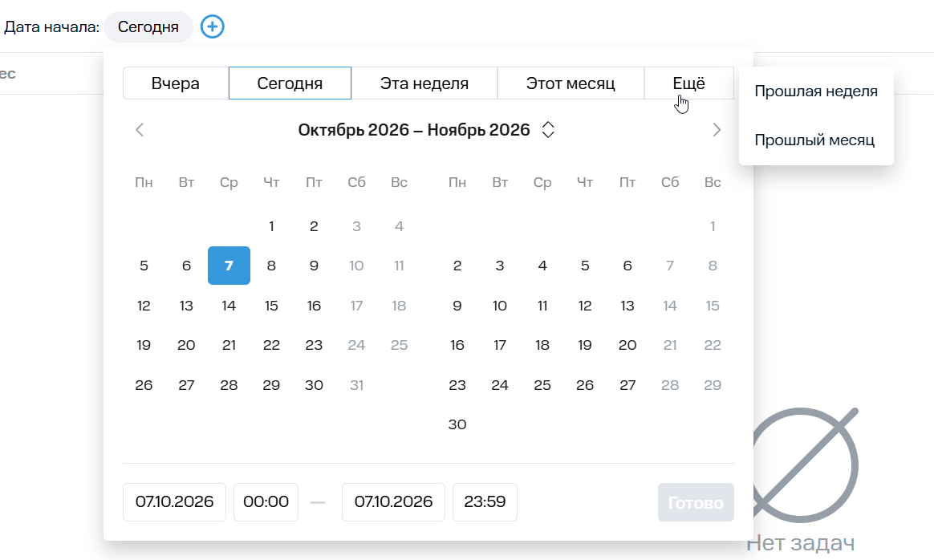This screenshot has height=560, width=934.
Task: Select October 20 in the calendar
Action: [x=186, y=345]
